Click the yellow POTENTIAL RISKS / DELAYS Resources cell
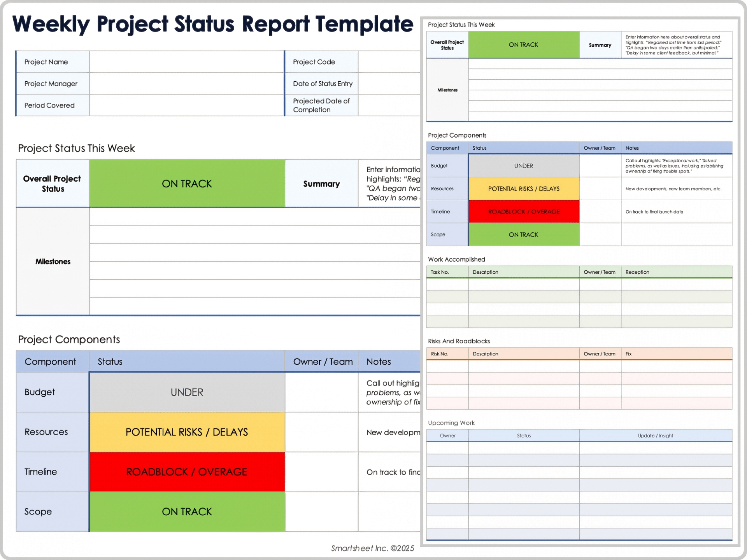The image size is (747, 560). click(x=187, y=432)
